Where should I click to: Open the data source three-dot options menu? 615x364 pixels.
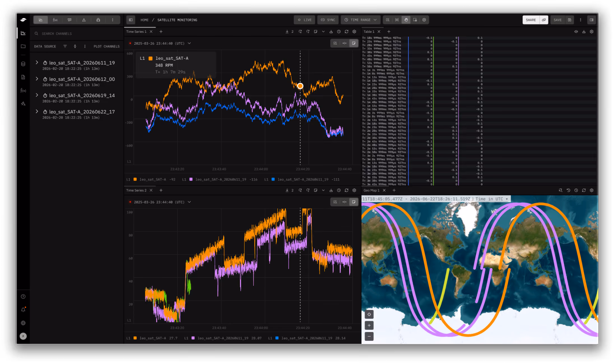pos(85,46)
